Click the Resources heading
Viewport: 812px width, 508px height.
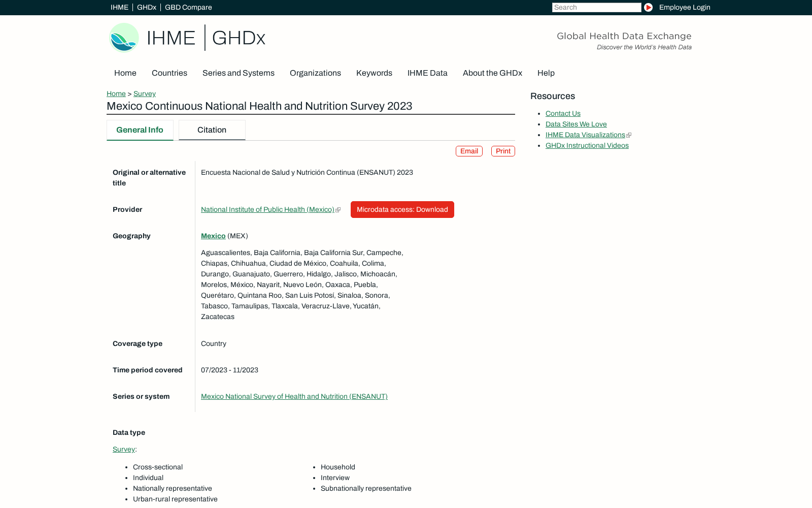click(x=553, y=96)
